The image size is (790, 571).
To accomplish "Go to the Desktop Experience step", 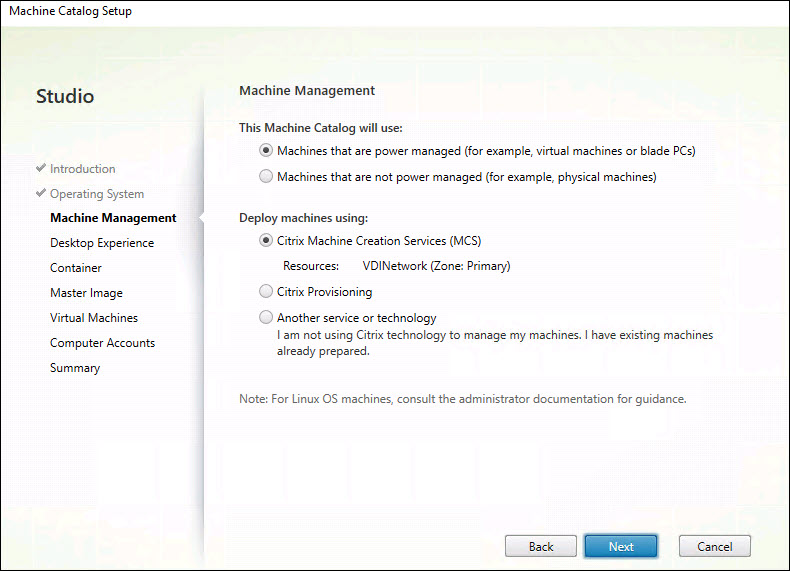I will coord(102,243).
